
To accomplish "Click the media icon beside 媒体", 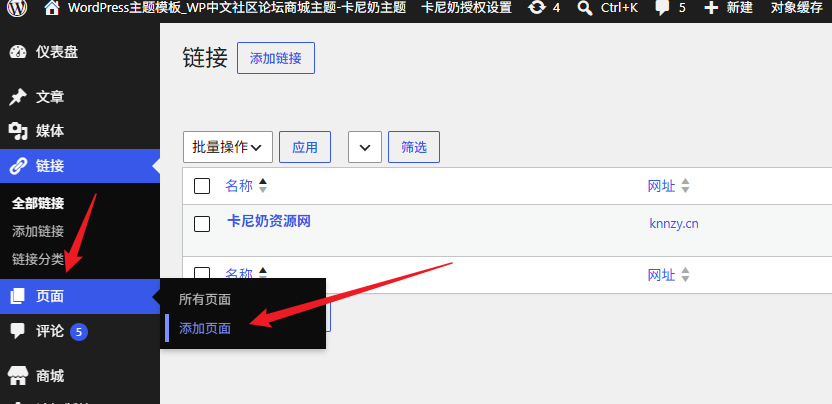I will point(18,131).
